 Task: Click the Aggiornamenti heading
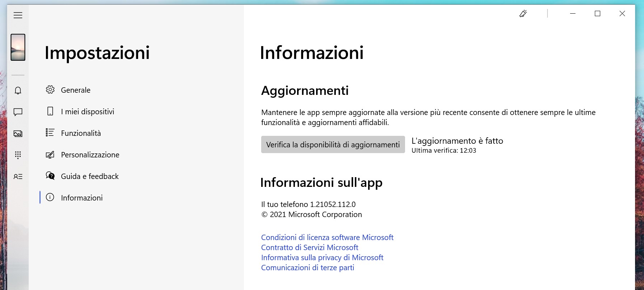coord(305,91)
